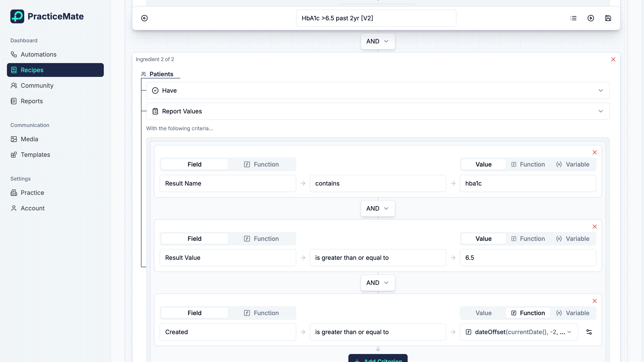
Task: Open the recipe steps list icon
Action: click(x=573, y=18)
